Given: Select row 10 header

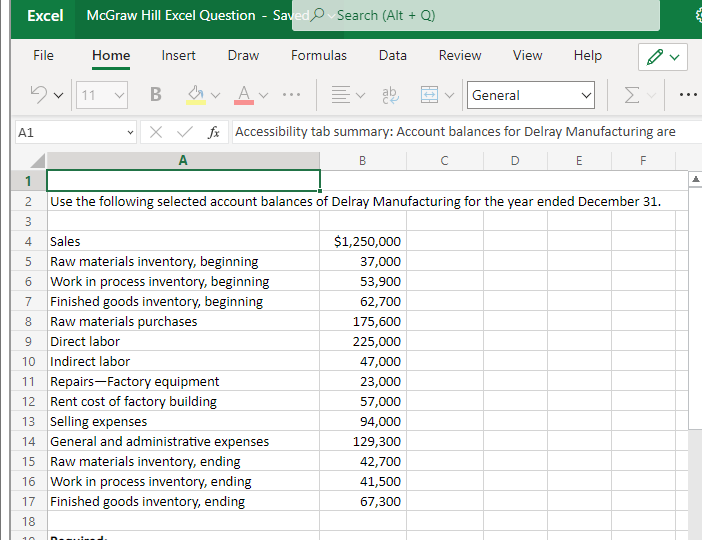Looking at the screenshot, I should (29, 361).
